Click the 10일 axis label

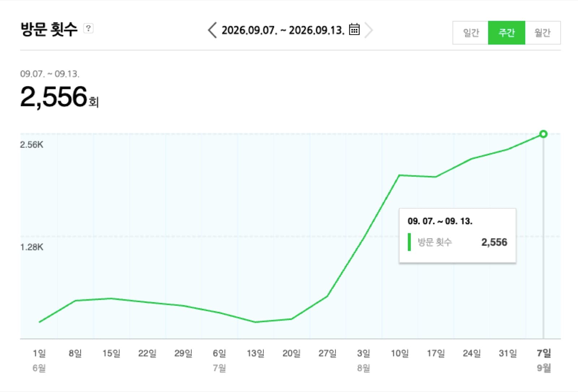pos(400,353)
